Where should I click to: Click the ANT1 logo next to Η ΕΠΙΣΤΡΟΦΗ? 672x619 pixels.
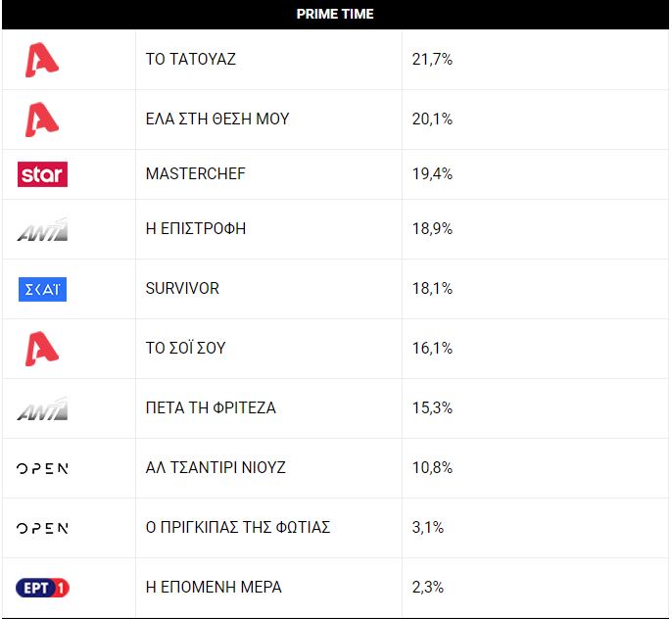(x=42, y=229)
